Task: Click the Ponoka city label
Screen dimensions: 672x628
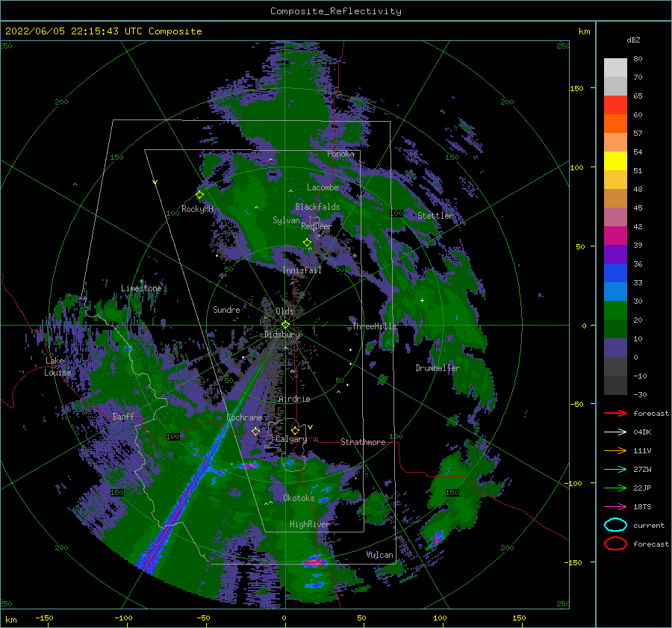Action: [x=341, y=154]
